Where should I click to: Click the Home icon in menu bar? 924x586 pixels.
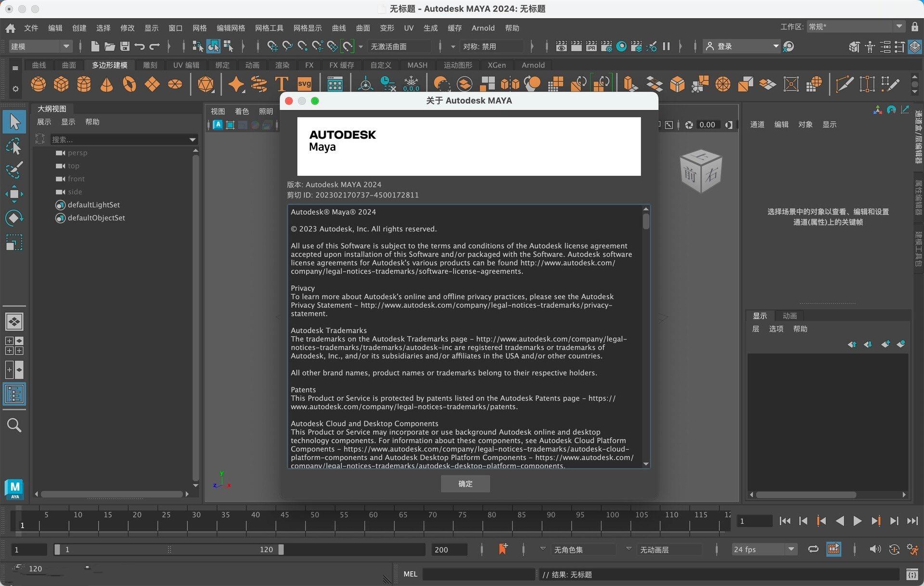click(10, 28)
